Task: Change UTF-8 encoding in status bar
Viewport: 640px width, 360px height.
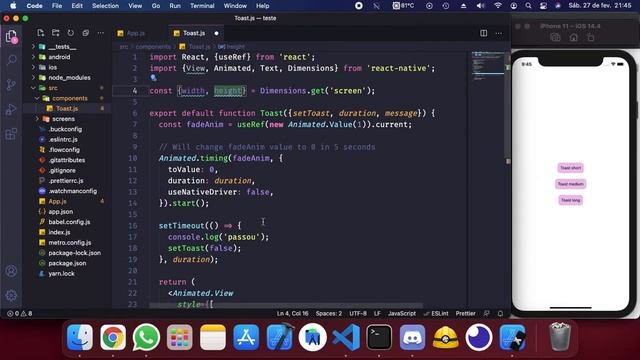Action: pyautogui.click(x=358, y=313)
